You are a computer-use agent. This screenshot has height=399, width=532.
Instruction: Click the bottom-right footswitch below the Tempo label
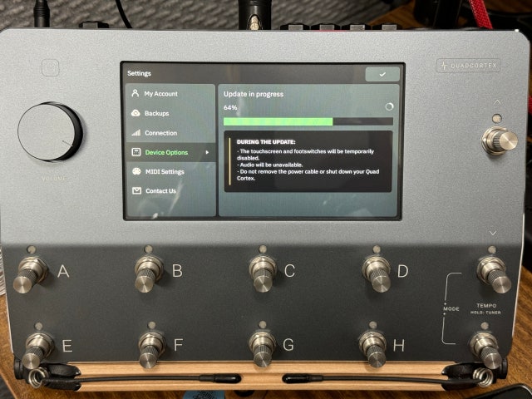click(x=485, y=350)
